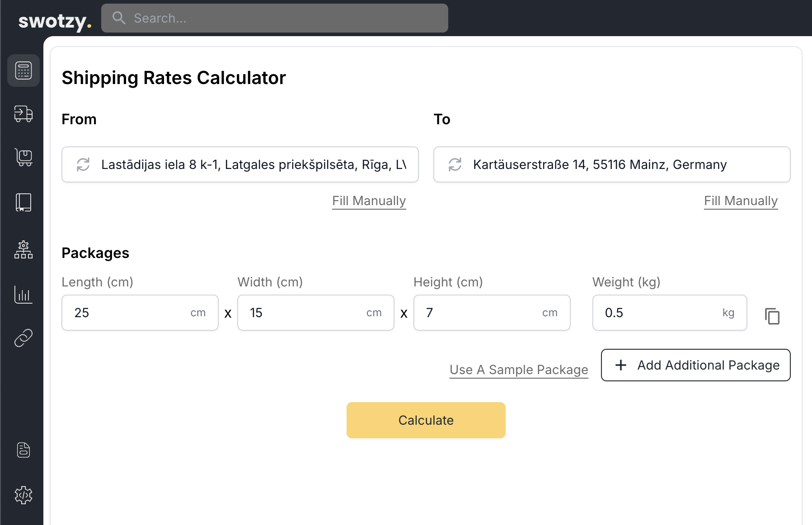The width and height of the screenshot is (812, 525).
Task: Refresh the To address field icon
Action: point(455,164)
